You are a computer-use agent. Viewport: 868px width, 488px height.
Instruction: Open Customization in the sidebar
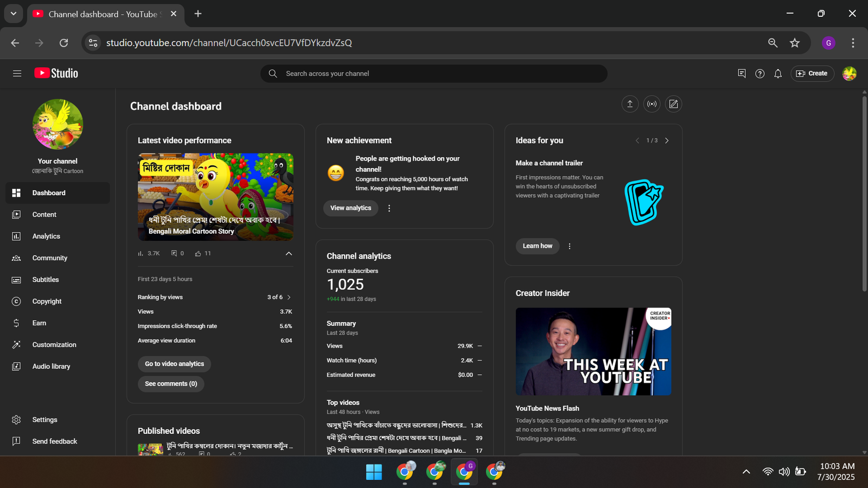(x=58, y=345)
